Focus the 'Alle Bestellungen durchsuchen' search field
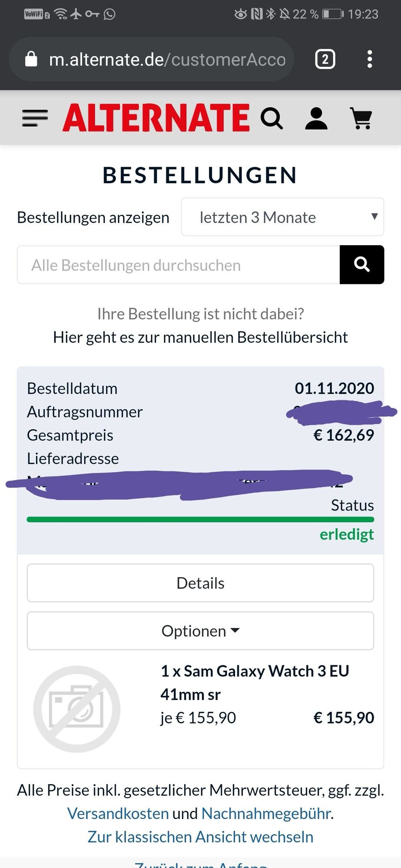The image size is (401, 868). [179, 265]
